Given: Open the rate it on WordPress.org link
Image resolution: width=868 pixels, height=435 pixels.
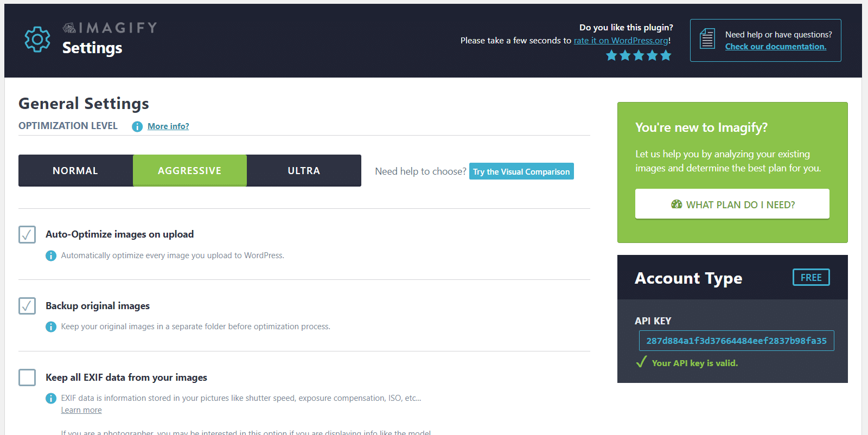Looking at the screenshot, I should coord(621,41).
